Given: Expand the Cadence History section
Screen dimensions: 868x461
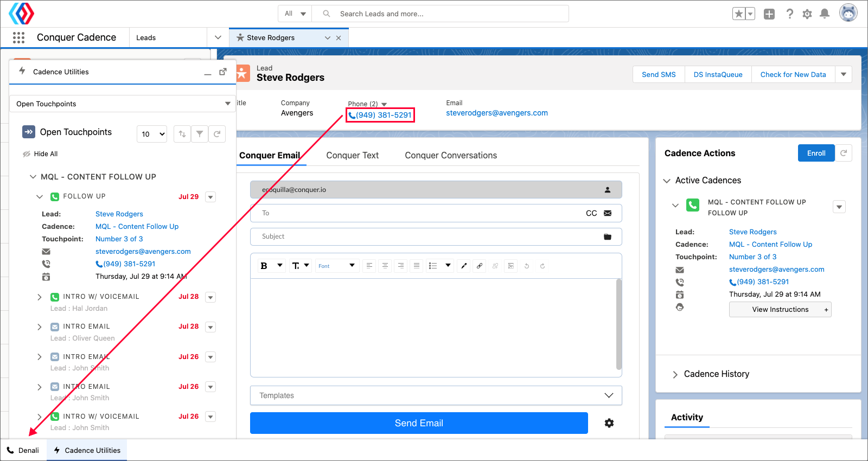Looking at the screenshot, I should [675, 374].
